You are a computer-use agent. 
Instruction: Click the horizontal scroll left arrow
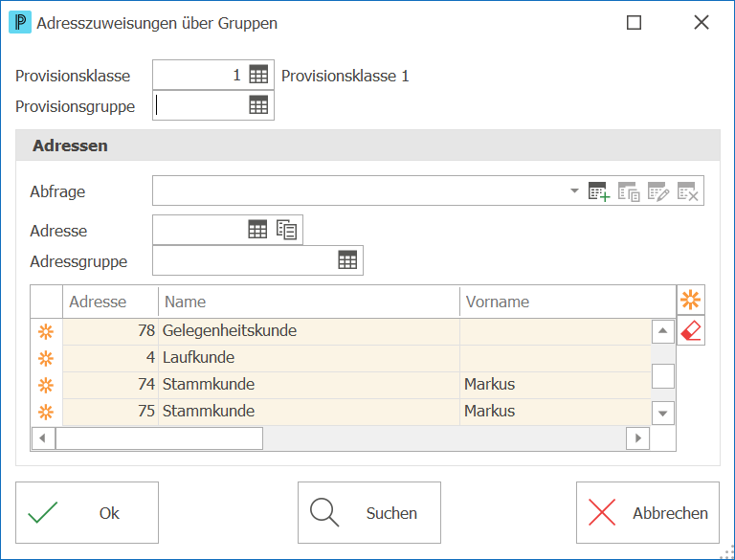click(43, 438)
